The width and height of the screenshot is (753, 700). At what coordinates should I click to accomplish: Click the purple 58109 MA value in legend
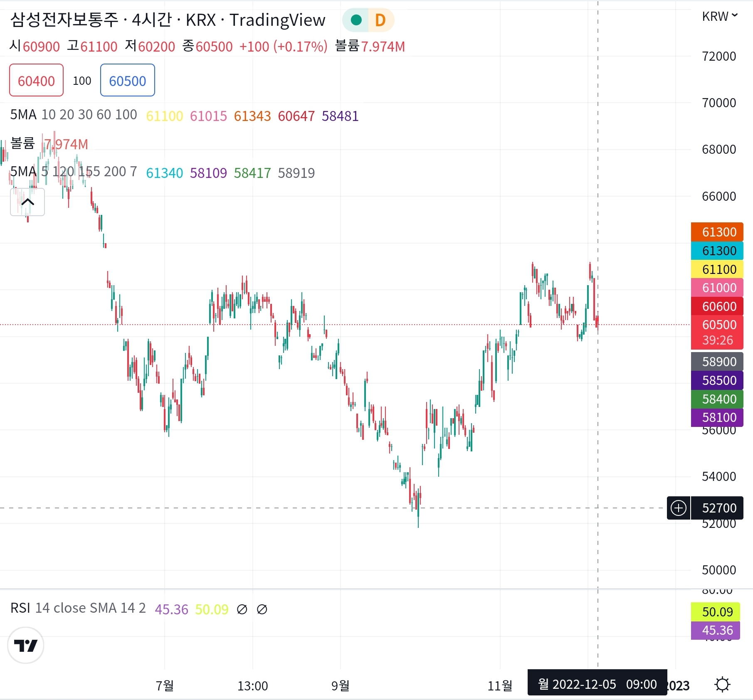pos(209,173)
